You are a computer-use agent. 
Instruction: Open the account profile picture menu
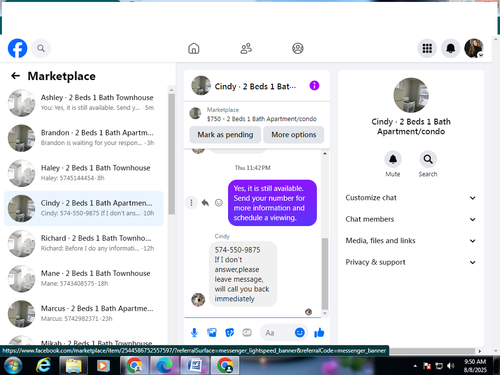pos(474,48)
